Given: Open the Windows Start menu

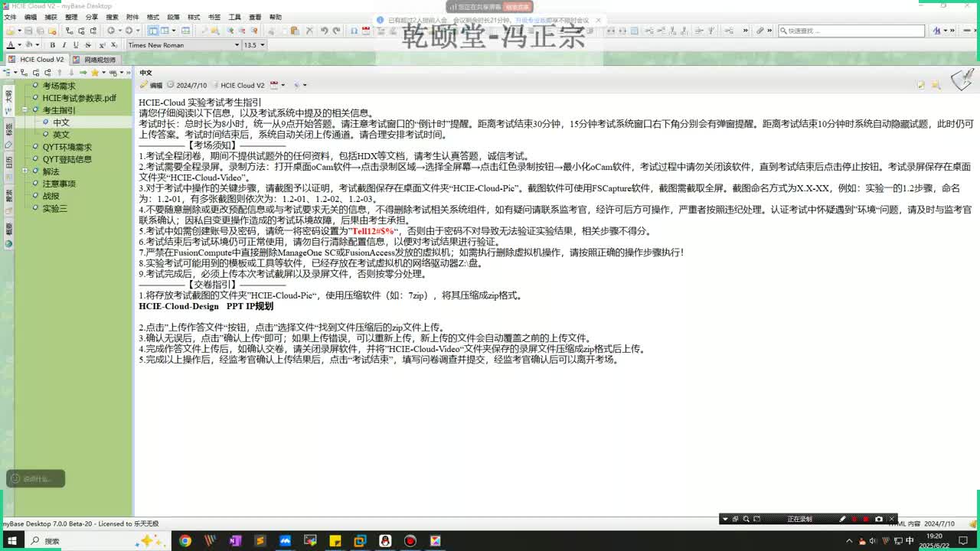Looking at the screenshot, I should click(x=11, y=541).
